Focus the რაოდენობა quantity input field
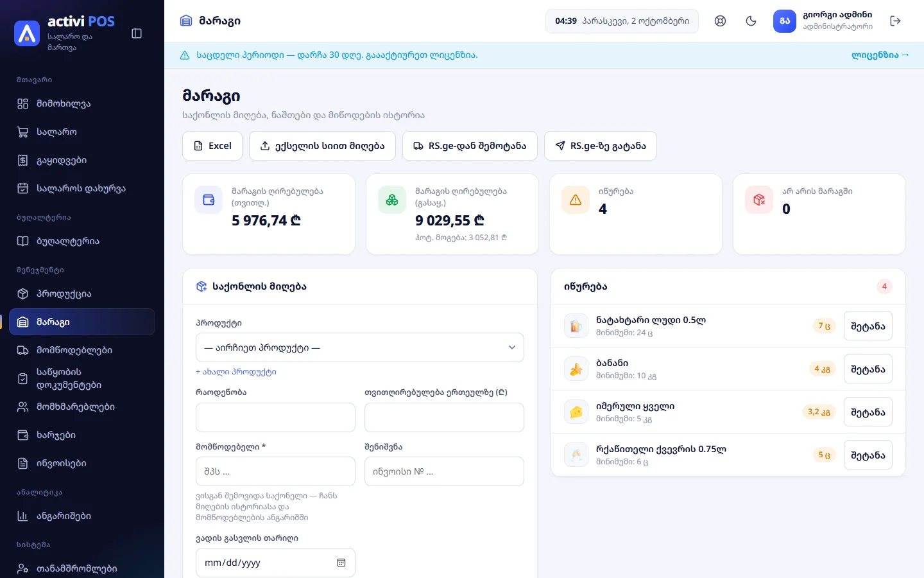Image resolution: width=924 pixels, height=578 pixels. [275, 417]
